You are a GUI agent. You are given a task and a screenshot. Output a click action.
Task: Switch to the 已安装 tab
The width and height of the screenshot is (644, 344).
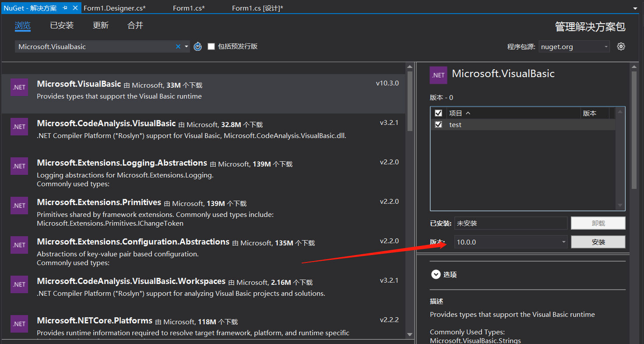point(61,25)
